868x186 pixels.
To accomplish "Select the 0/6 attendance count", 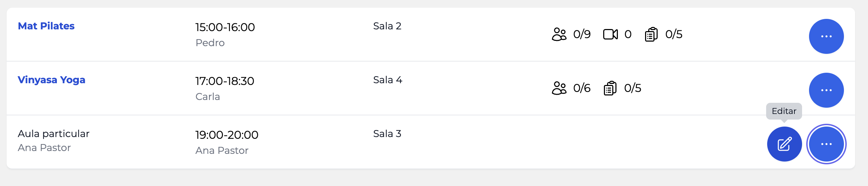I will coord(582,88).
